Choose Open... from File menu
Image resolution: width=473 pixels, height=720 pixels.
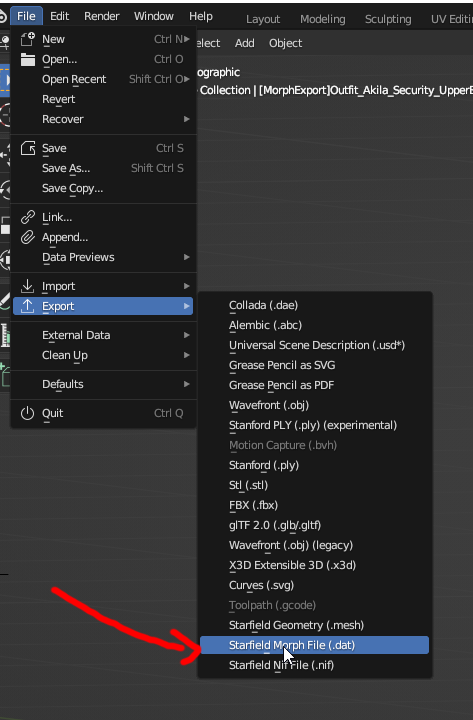(x=103, y=59)
